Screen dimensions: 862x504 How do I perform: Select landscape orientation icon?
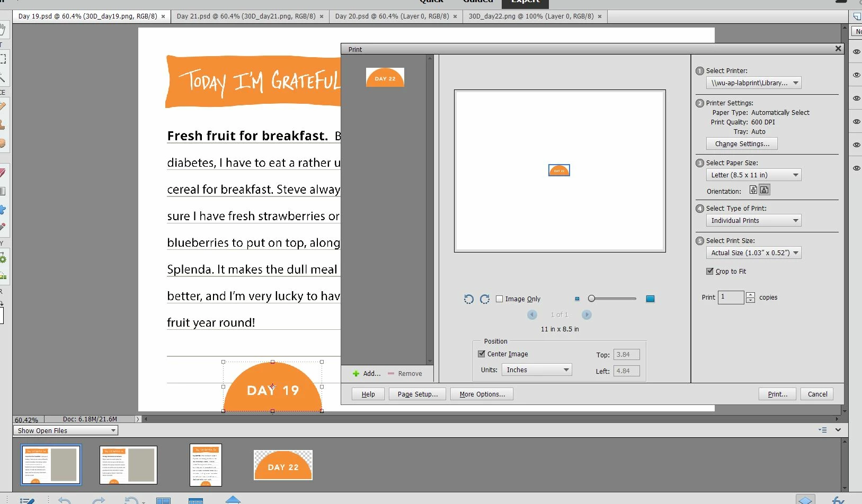[x=764, y=190]
